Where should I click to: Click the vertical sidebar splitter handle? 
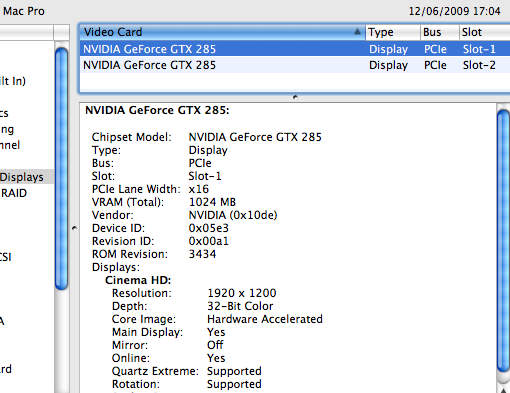tap(74, 228)
